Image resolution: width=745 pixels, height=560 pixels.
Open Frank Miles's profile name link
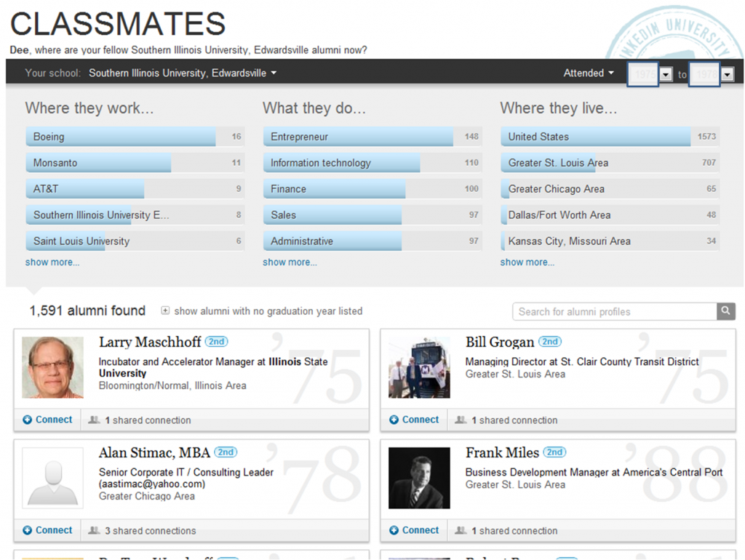502,452
